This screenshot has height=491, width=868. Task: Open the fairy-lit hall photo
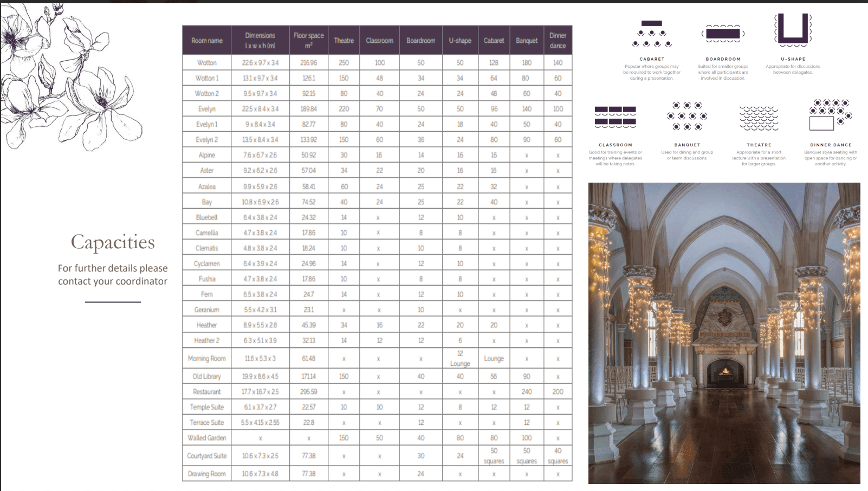(724, 333)
